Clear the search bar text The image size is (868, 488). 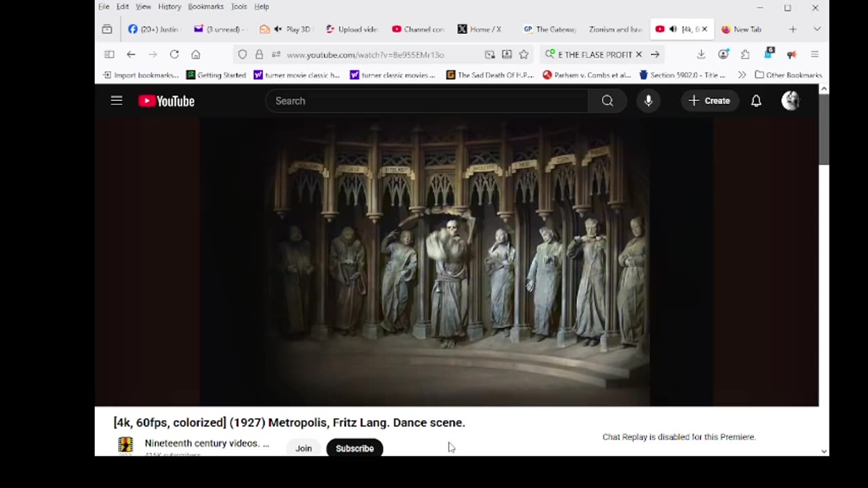coord(638,54)
